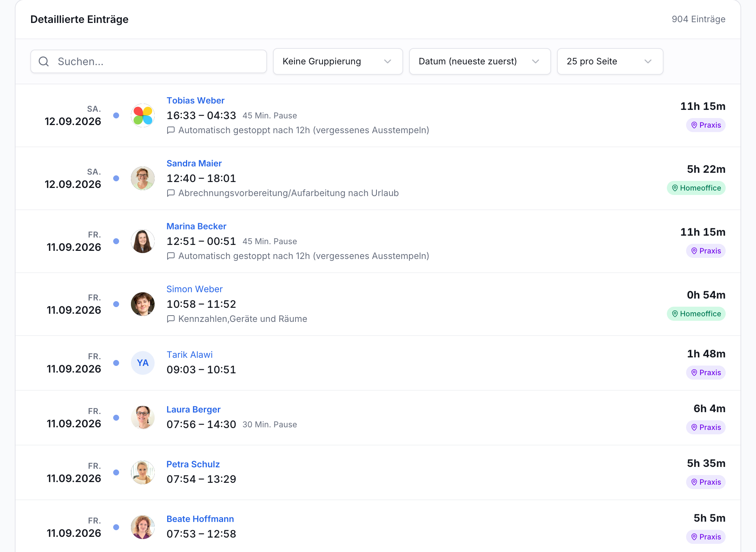
Task: Click the Praxis tag on Beate Hoffmann's entry
Action: [706, 537]
